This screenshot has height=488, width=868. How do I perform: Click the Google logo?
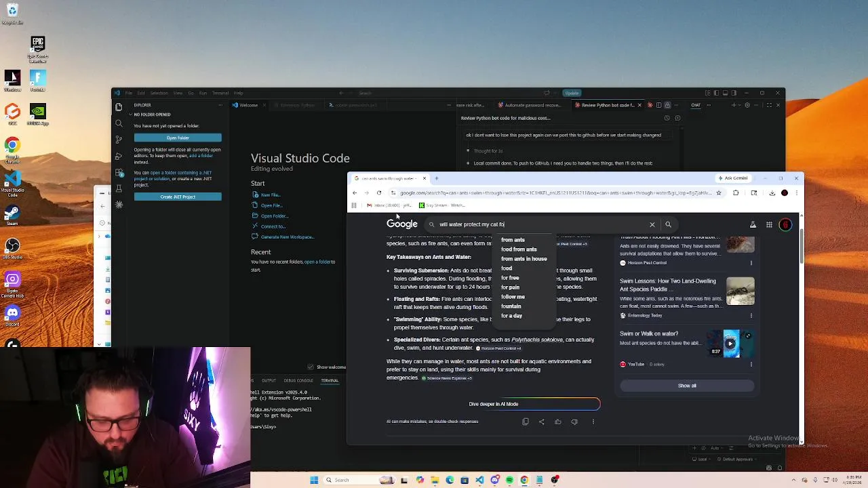402,224
